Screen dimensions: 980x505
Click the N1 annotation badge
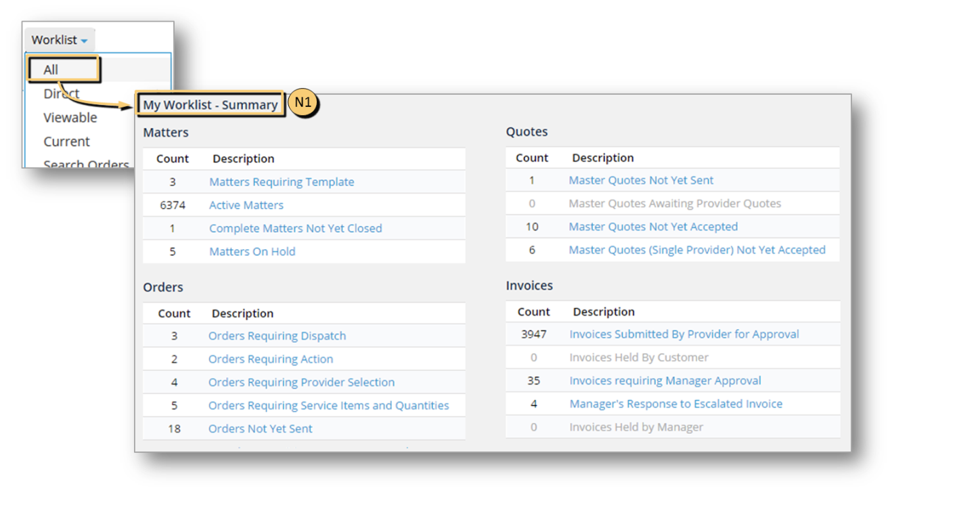click(x=303, y=104)
